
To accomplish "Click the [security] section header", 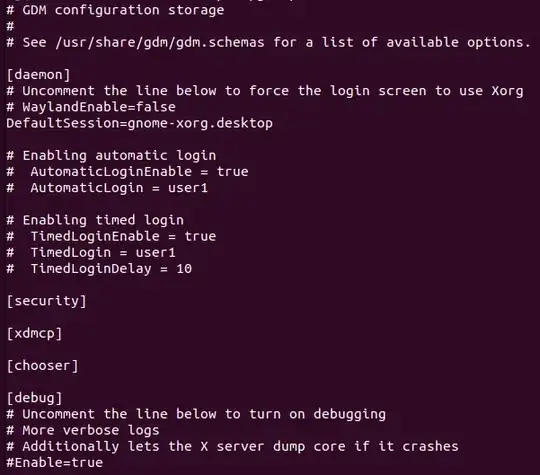I will (x=46, y=301).
